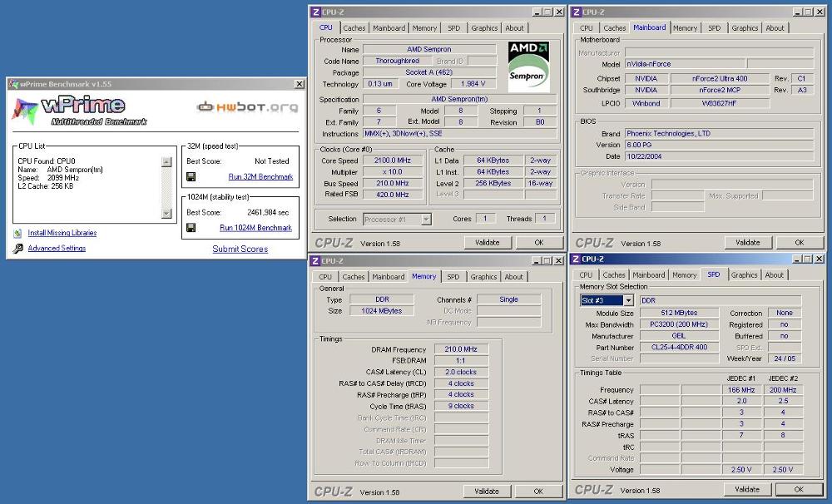This screenshot has width=832, height=504.
Task: Open Caches tab in CPU window
Action: (354, 28)
